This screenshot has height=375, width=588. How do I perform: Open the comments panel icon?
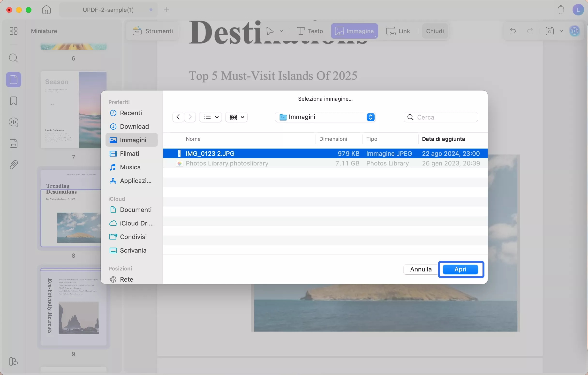(x=14, y=122)
